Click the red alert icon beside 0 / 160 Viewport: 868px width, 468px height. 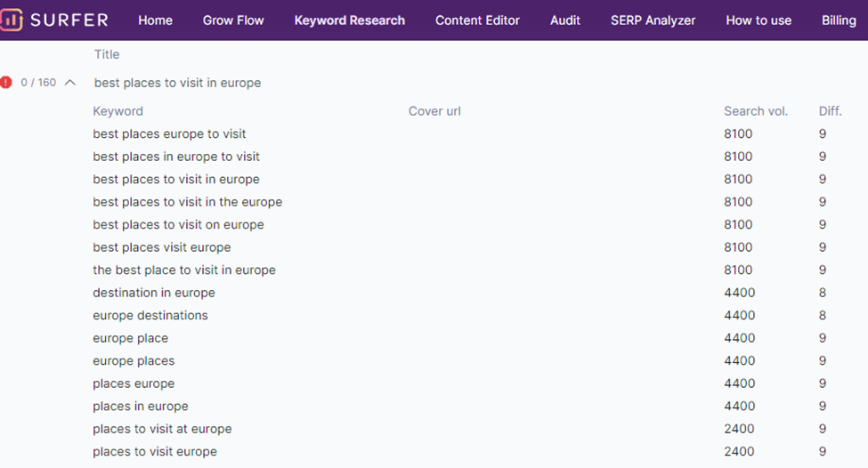pyautogui.click(x=7, y=83)
